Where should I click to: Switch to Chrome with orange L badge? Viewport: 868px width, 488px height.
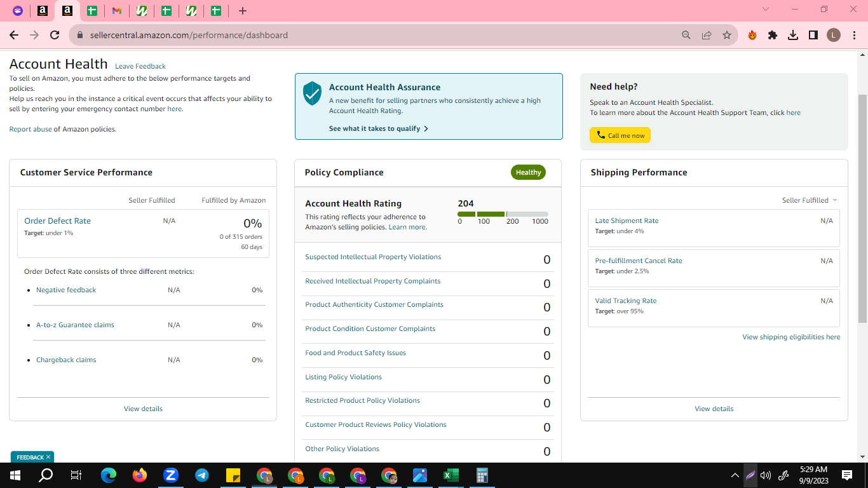pyautogui.click(x=295, y=475)
